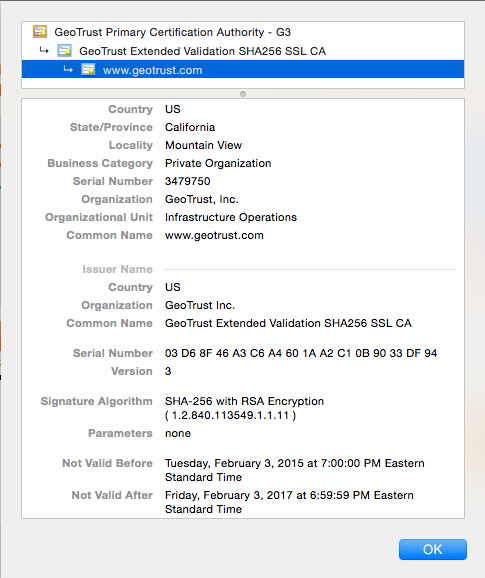
Task: Click the Version label
Action: click(x=132, y=371)
